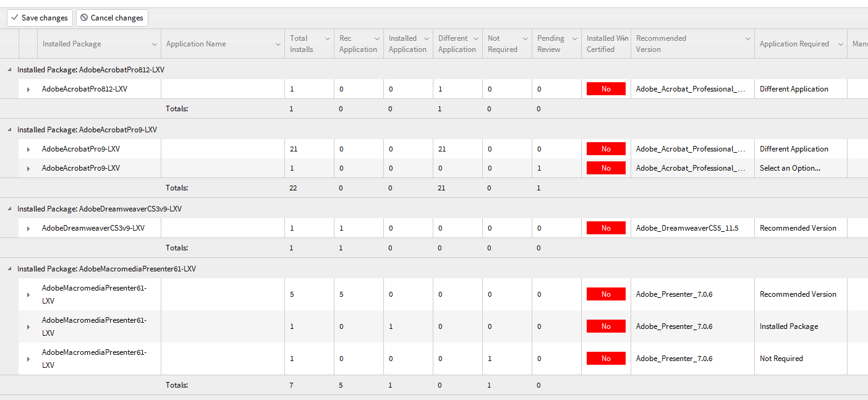Select the Not Required cell for AdobeMacromediaPresenter61-LXV
The height and width of the screenshot is (400, 868).
(x=781, y=359)
